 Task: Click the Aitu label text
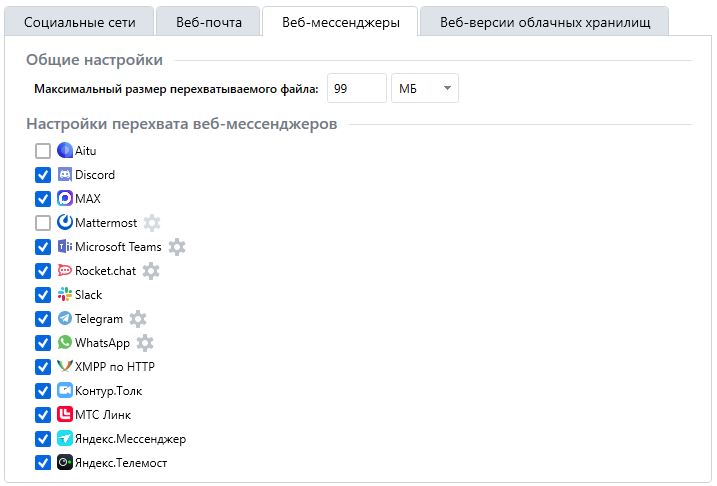coord(86,151)
